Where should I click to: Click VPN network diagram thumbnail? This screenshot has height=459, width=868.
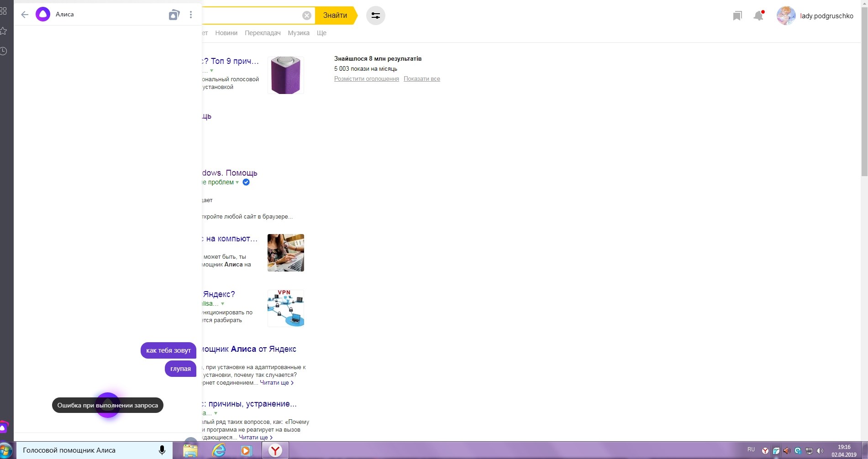(286, 308)
